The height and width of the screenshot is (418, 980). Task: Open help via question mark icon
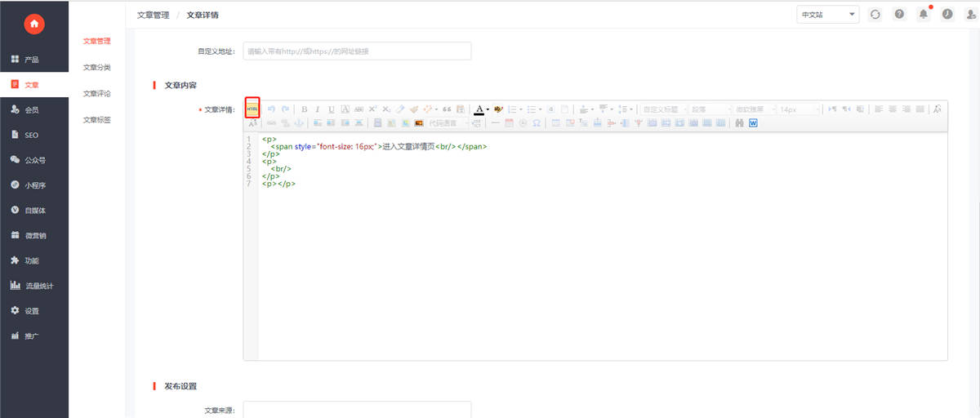[x=899, y=15]
